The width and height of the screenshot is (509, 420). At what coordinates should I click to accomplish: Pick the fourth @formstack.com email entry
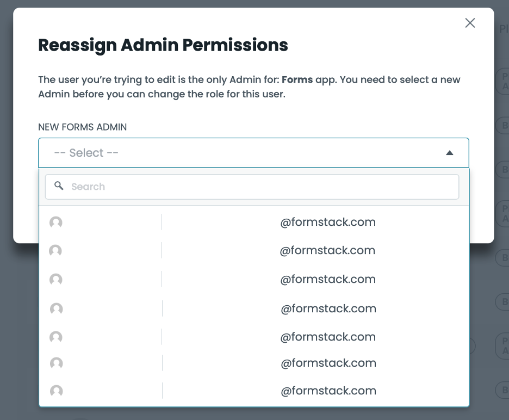328,308
